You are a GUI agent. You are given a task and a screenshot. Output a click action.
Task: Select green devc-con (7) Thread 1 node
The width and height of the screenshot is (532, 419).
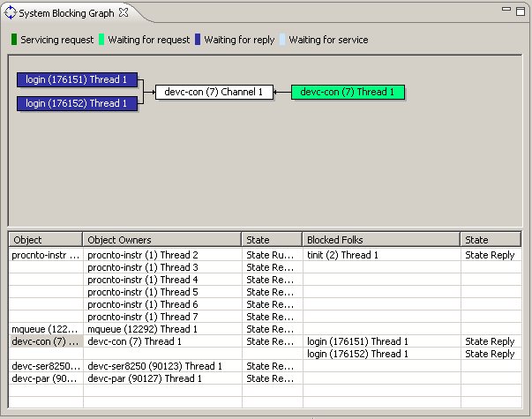click(348, 92)
